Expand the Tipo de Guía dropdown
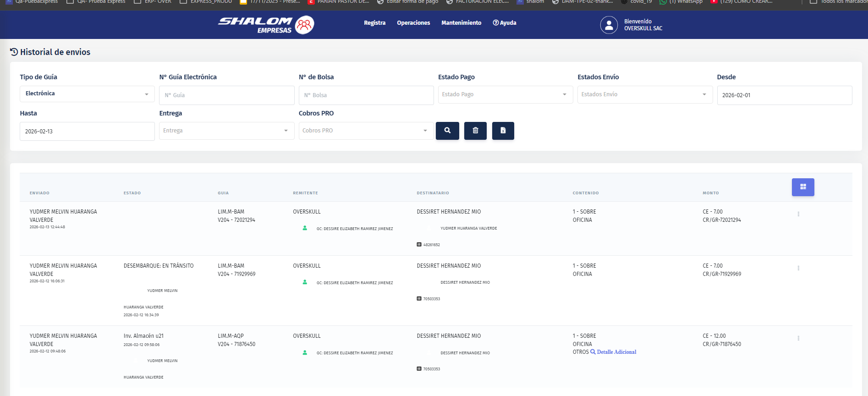 click(x=87, y=94)
